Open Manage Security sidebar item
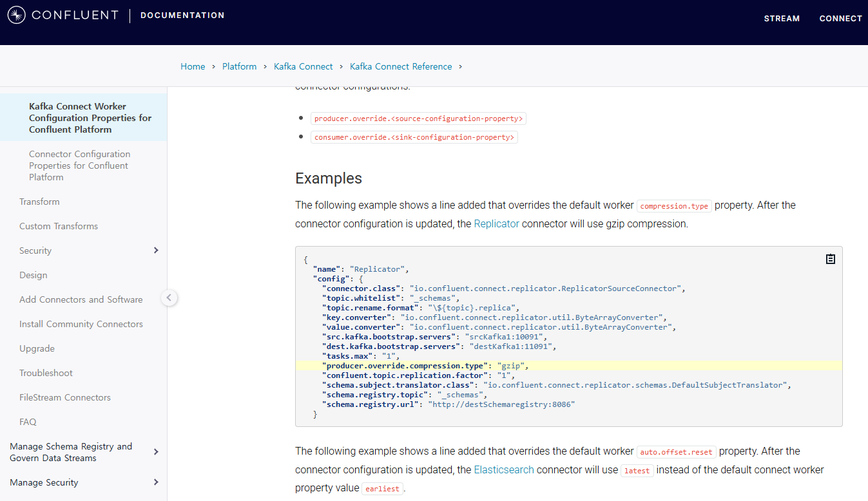Viewport: 868px width, 501px height. 44,482
